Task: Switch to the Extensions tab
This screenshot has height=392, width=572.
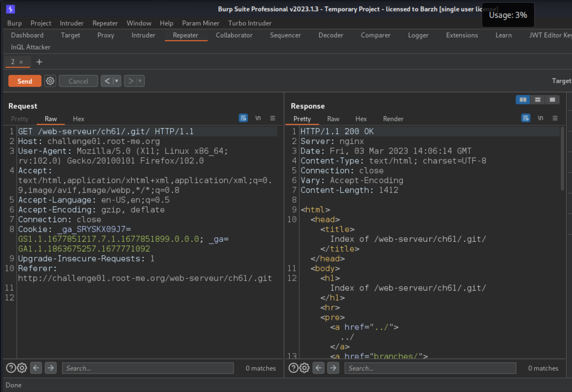Action: pos(462,35)
